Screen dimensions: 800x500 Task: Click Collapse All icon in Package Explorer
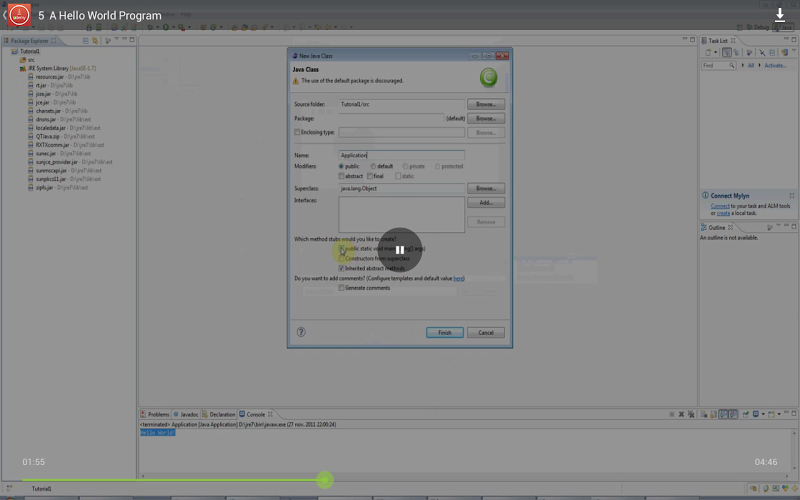coord(83,41)
